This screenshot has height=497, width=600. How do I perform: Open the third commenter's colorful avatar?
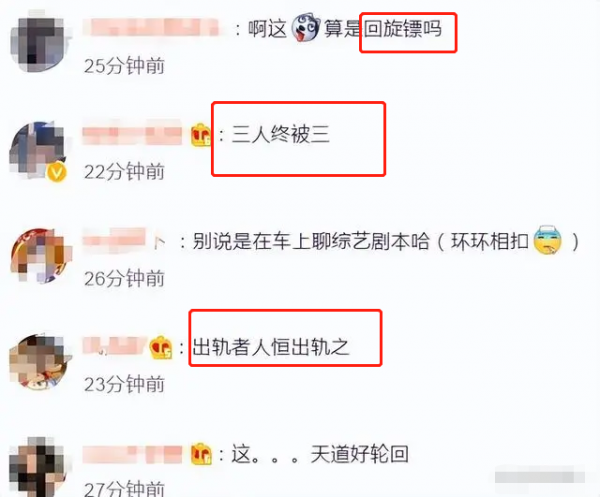(x=40, y=256)
